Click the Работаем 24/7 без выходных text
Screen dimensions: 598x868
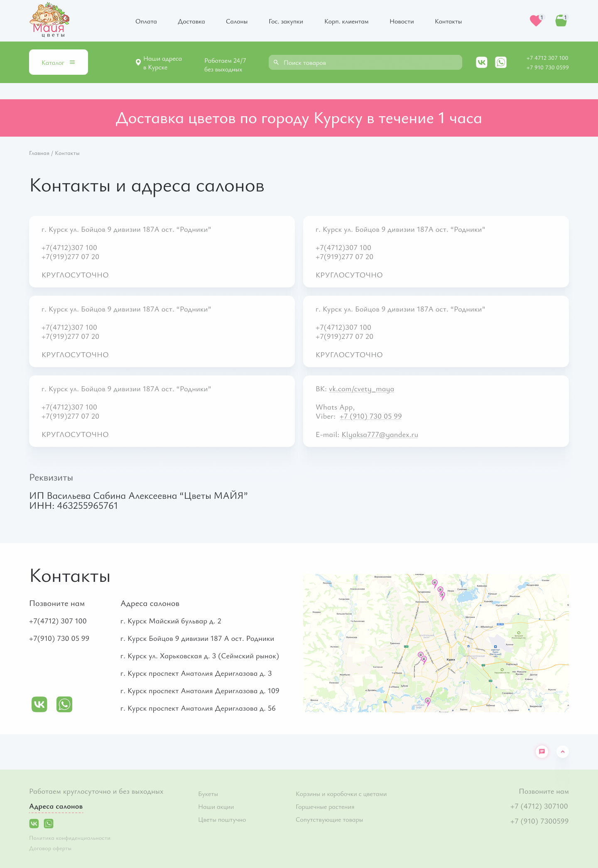(225, 65)
